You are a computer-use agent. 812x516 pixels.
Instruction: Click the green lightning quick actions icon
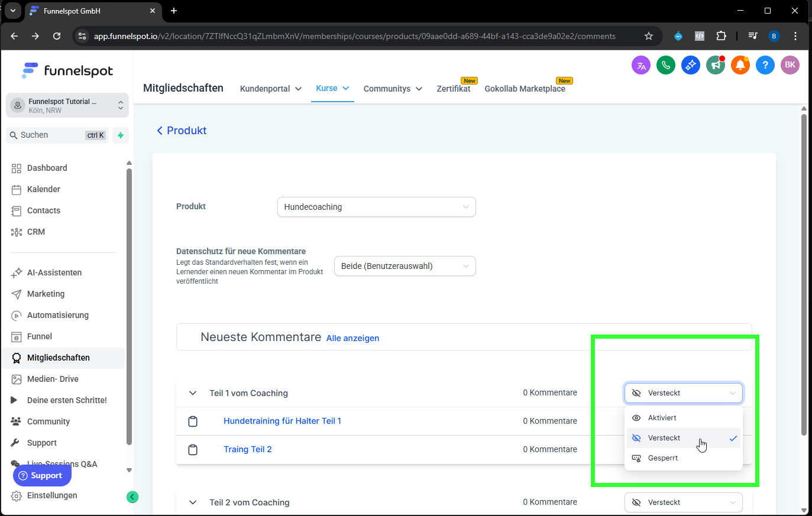[x=121, y=135]
